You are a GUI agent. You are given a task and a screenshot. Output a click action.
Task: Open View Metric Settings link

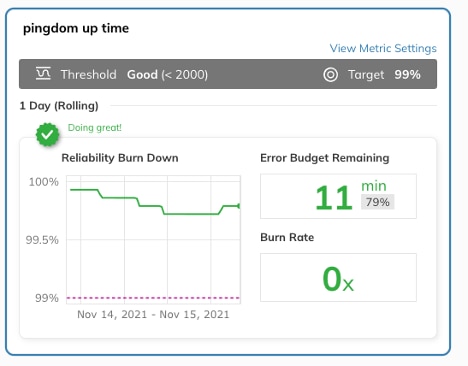tap(383, 48)
